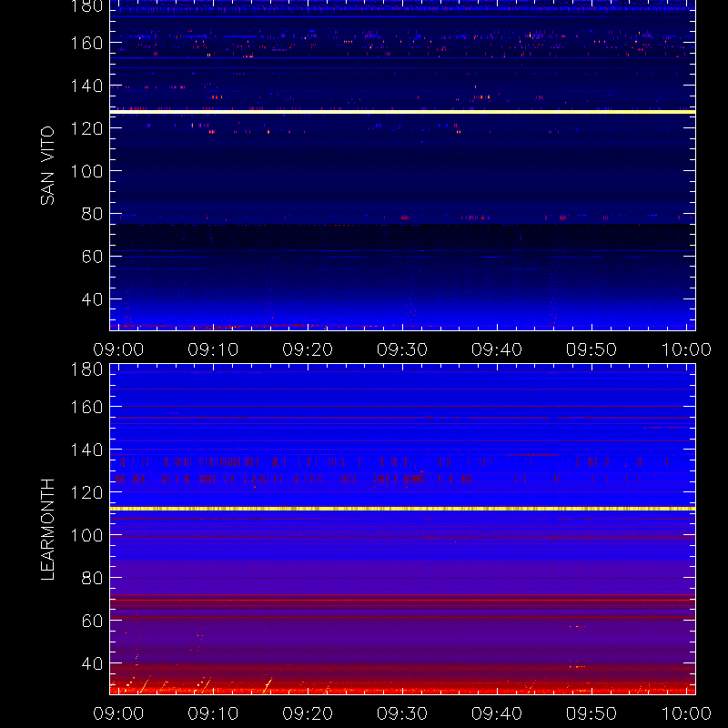Click the 09:00 time label under SAN VITO plot

pos(118,349)
